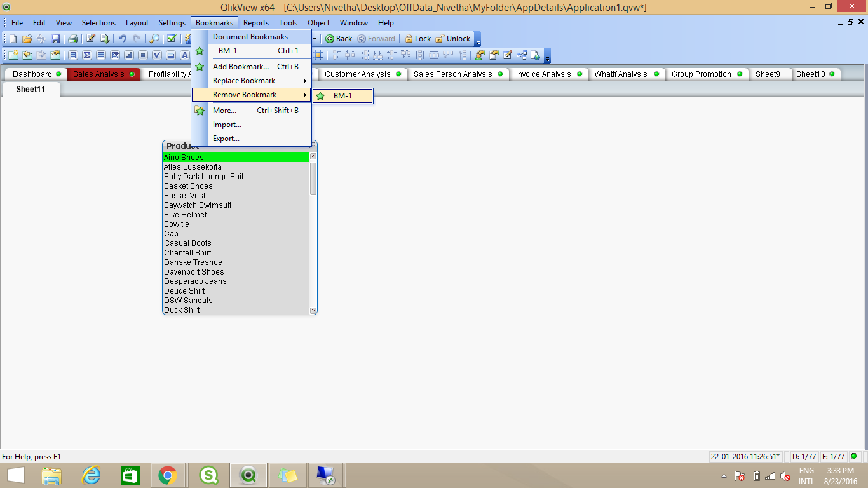
Task: Undo the last action via toolbar
Action: (123, 39)
